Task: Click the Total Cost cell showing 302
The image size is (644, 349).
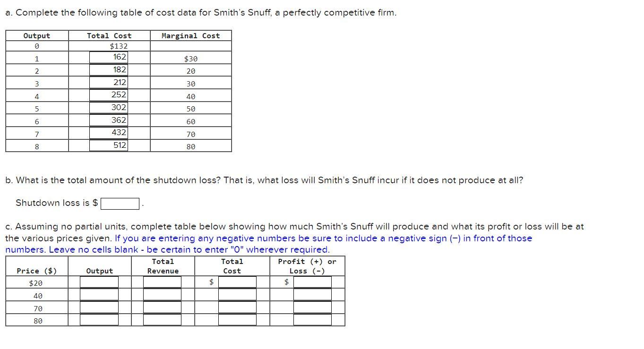Action: pos(109,107)
